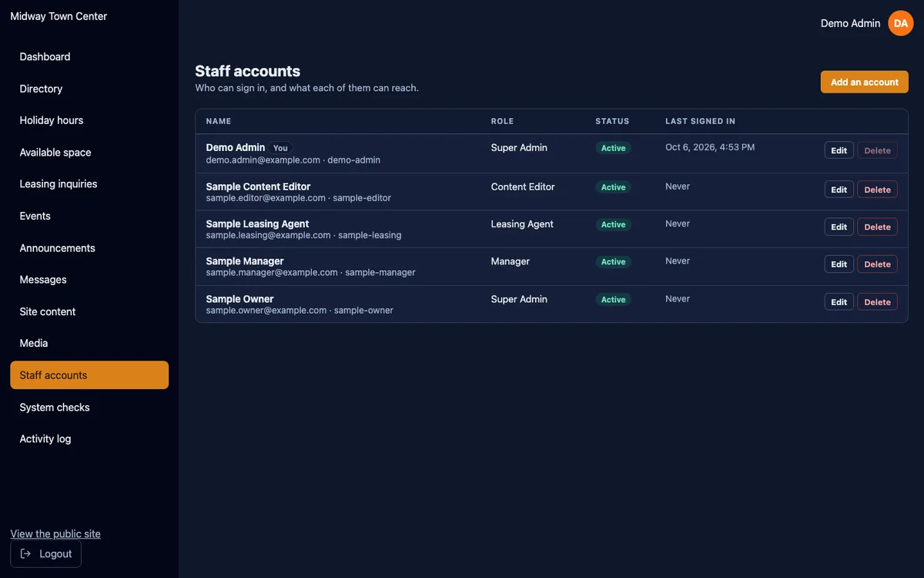
Task: Click the DA user avatar
Action: coord(901,23)
